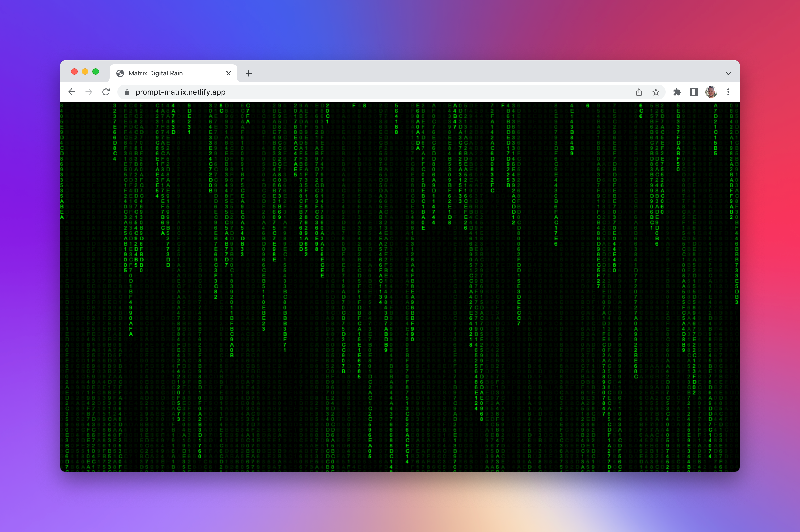Click the Matrix rain animation canvas

point(400,287)
